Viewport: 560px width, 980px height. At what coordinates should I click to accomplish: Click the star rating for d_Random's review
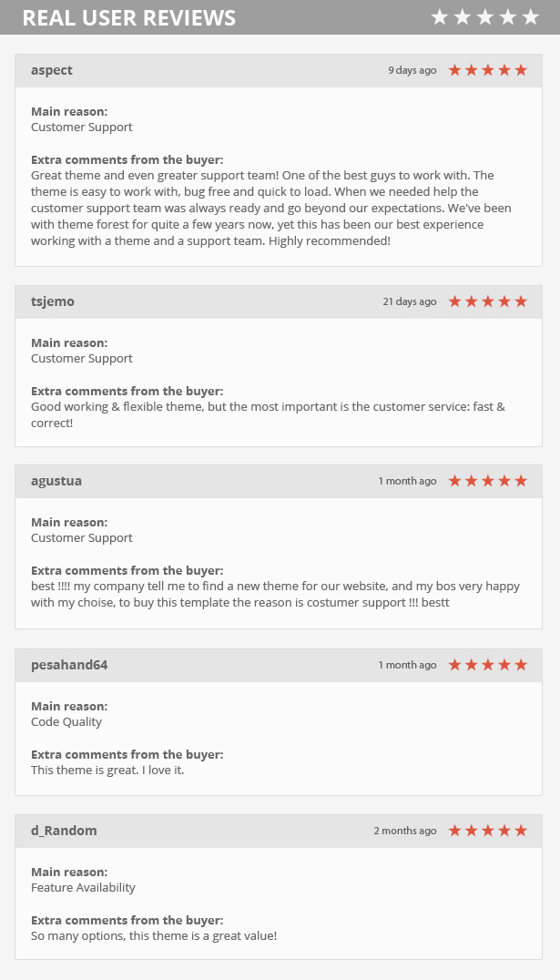point(487,831)
